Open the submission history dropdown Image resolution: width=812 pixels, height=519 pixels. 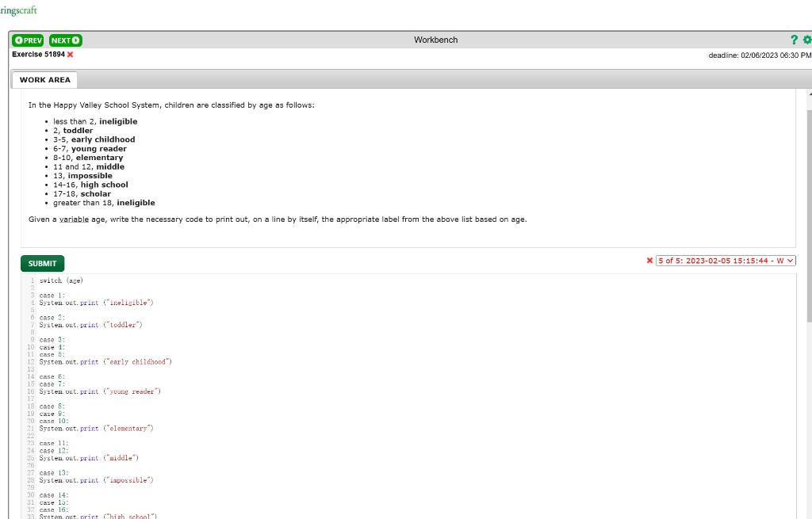tap(726, 261)
